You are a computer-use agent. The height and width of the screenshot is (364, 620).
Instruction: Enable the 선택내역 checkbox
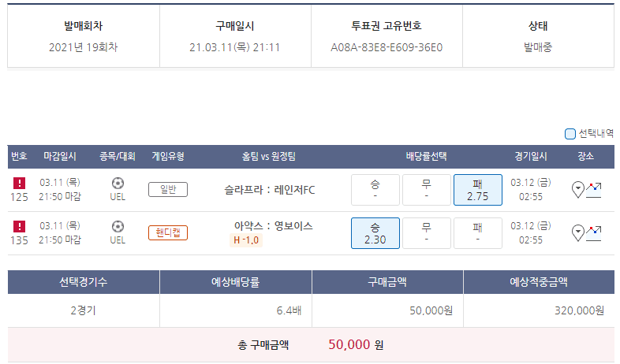pyautogui.click(x=570, y=134)
